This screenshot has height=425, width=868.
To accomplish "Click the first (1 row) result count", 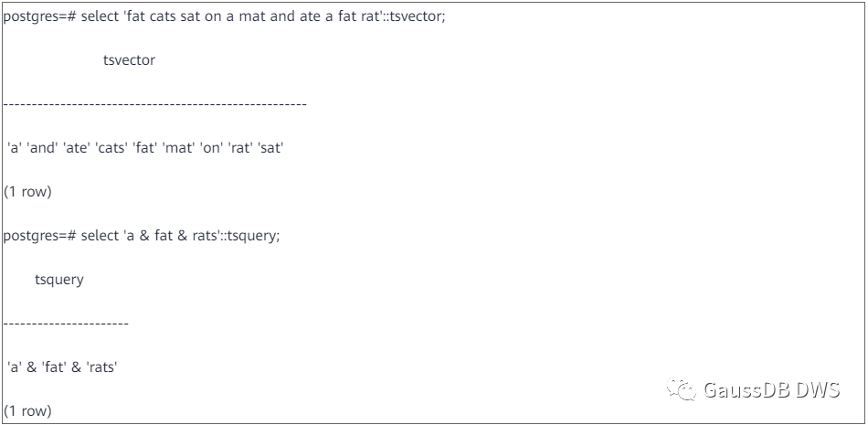I will pos(27,192).
